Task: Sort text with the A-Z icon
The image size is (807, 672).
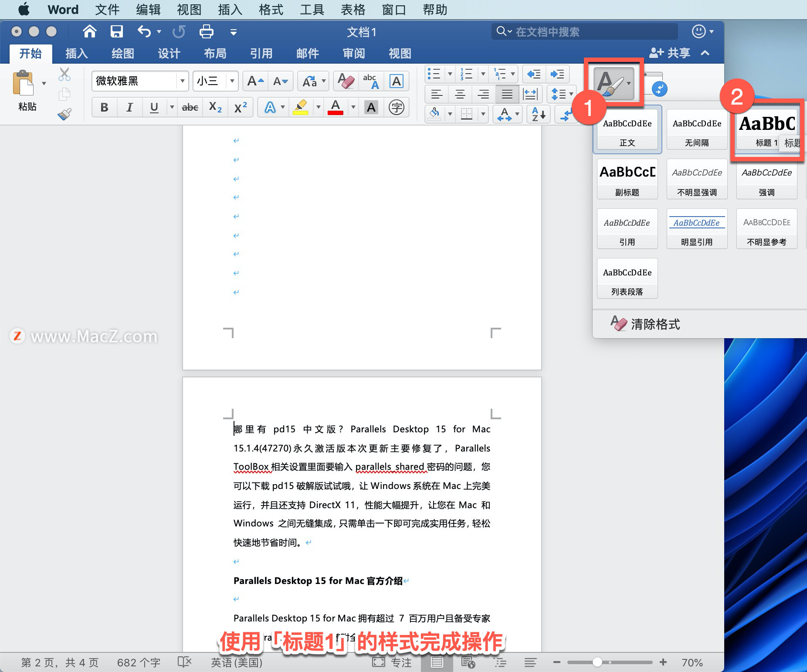Action: coord(539,114)
